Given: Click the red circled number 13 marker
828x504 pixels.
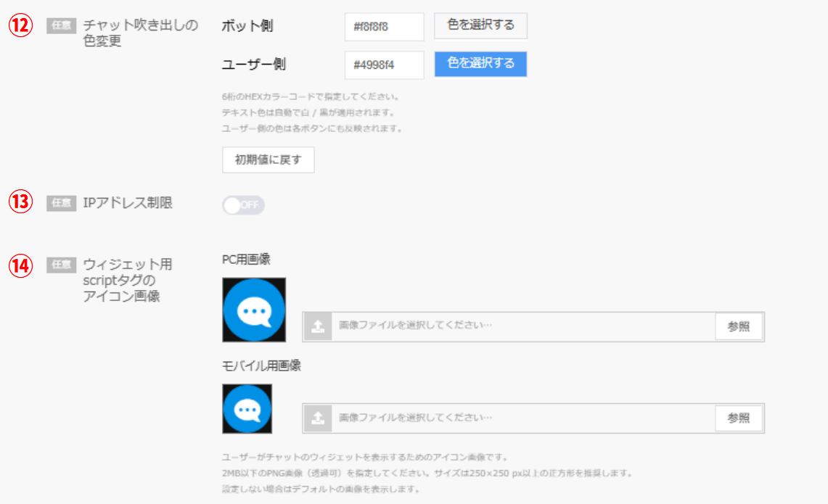Looking at the screenshot, I should click(x=22, y=203).
